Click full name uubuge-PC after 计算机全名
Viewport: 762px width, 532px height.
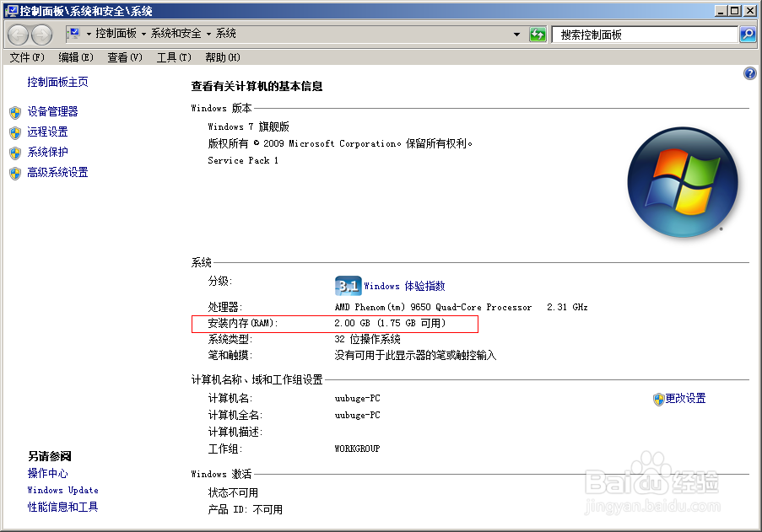(357, 416)
